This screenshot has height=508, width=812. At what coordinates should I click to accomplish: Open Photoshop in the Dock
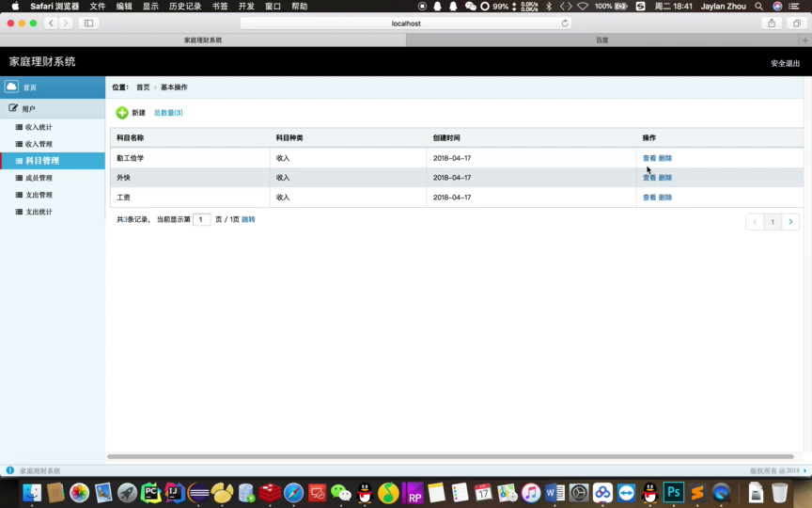673,493
